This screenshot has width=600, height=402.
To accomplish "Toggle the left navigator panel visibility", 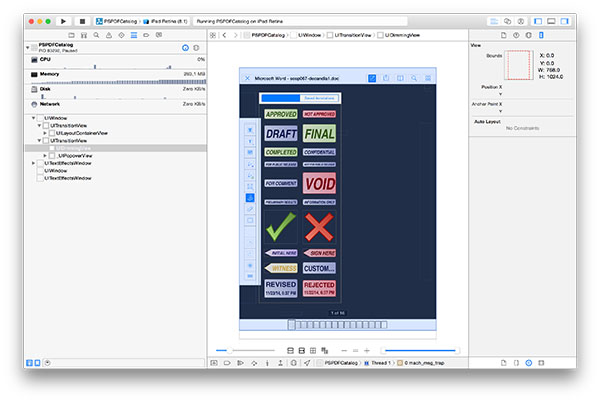I will [539, 20].
